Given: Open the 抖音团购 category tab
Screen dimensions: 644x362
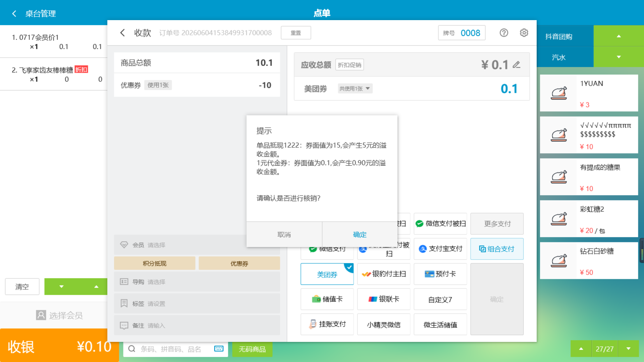Looking at the screenshot, I should pyautogui.click(x=565, y=36).
